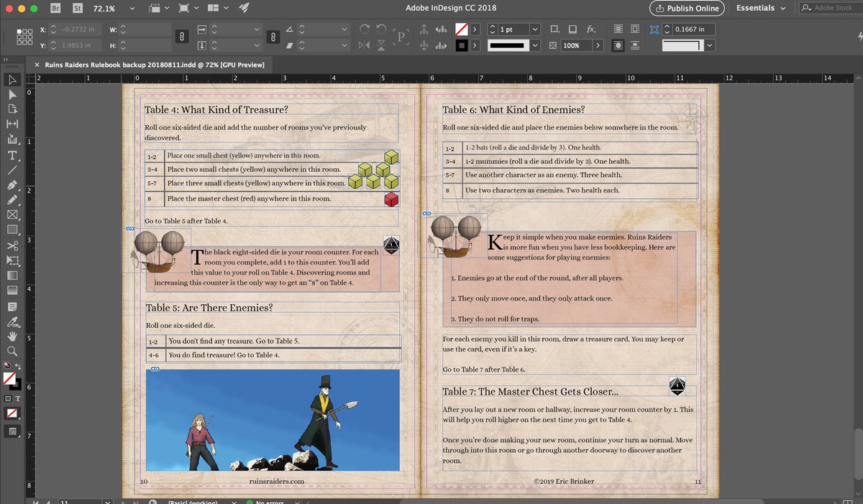Select the Direct Selection tool
This screenshot has width=863, height=504.
point(12,94)
